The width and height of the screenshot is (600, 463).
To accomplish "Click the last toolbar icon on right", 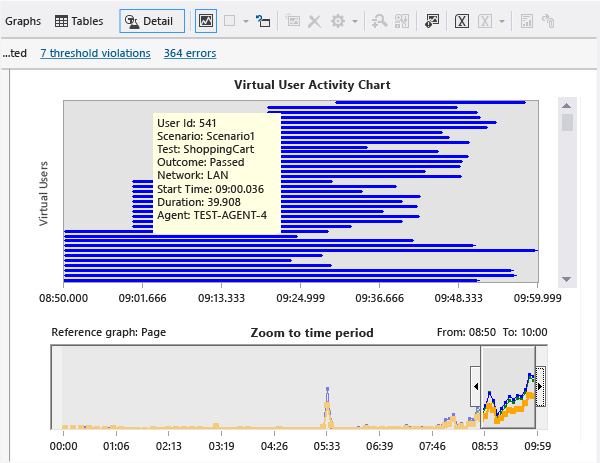I will [x=548, y=21].
